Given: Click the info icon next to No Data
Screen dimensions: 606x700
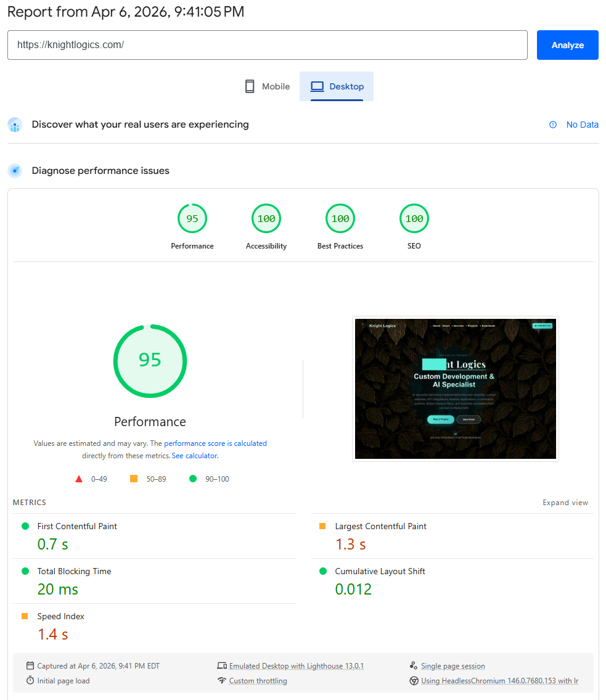Looking at the screenshot, I should coord(553,125).
